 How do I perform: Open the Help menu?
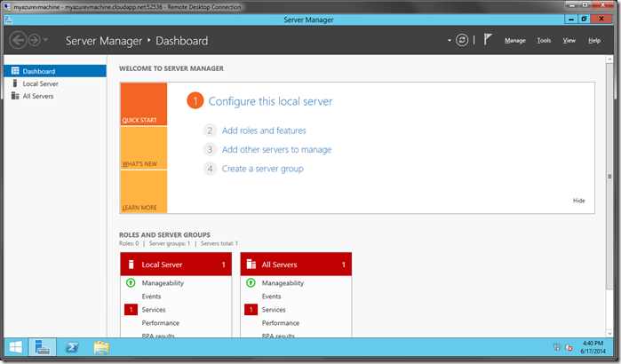tap(594, 40)
